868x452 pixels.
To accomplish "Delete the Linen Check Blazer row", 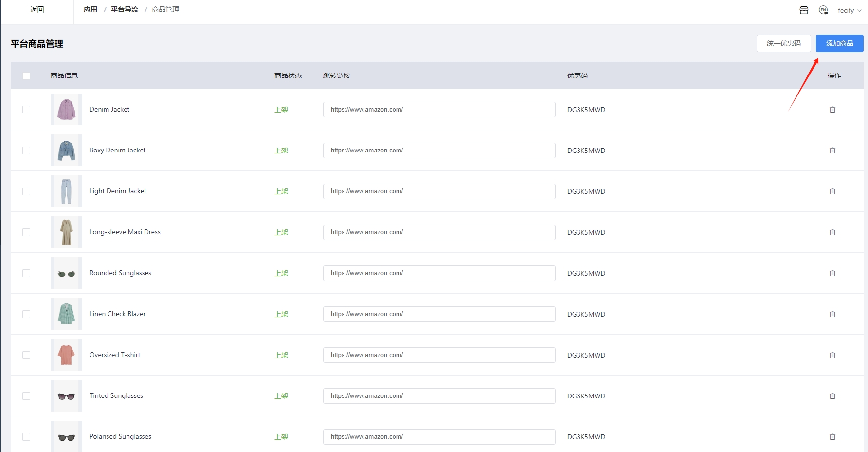I will [x=832, y=314].
